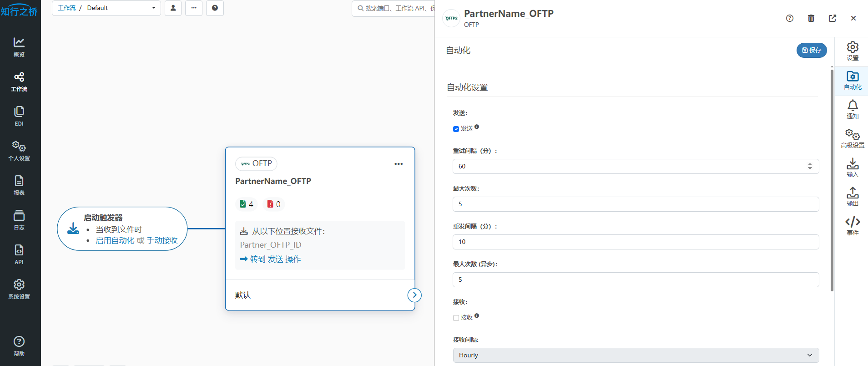The width and height of the screenshot is (868, 366).
Task: Open the EDI section in sidebar
Action: [19, 116]
